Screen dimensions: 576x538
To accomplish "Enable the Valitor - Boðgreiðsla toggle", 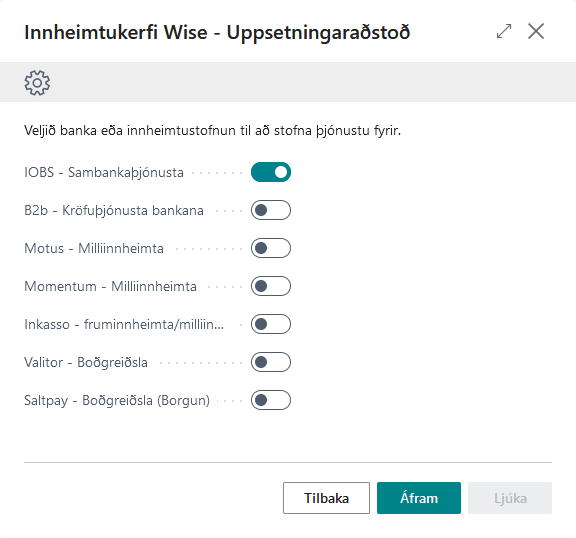I will (x=271, y=362).
